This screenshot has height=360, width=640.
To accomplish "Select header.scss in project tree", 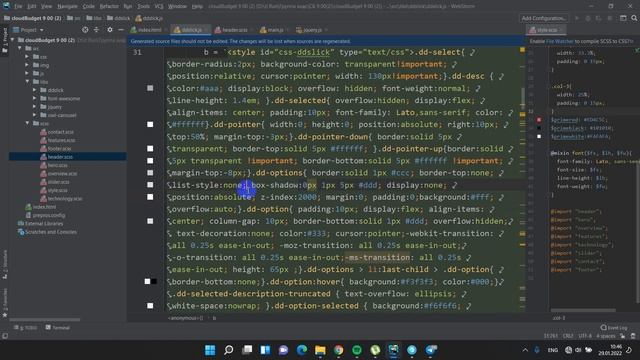I will coord(56,157).
